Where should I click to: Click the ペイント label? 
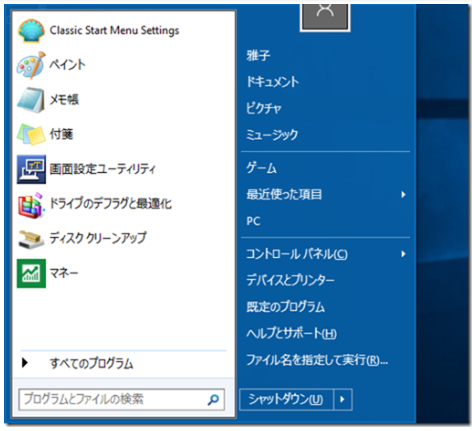click(67, 64)
